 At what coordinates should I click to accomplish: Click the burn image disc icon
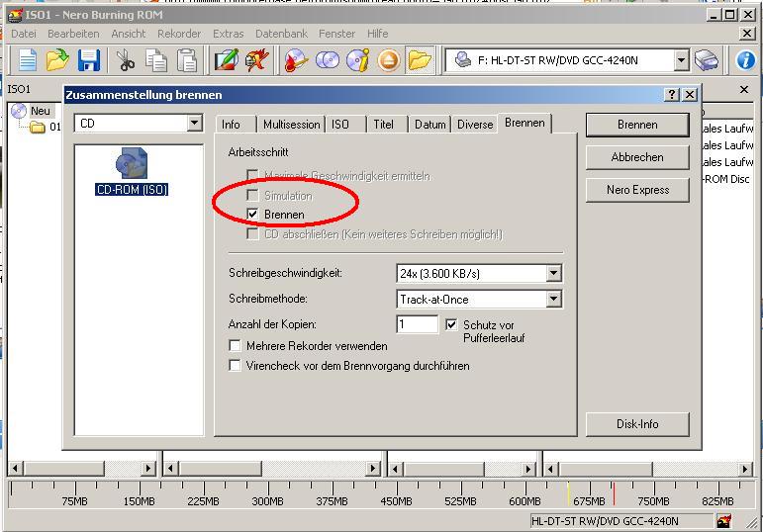[x=296, y=60]
